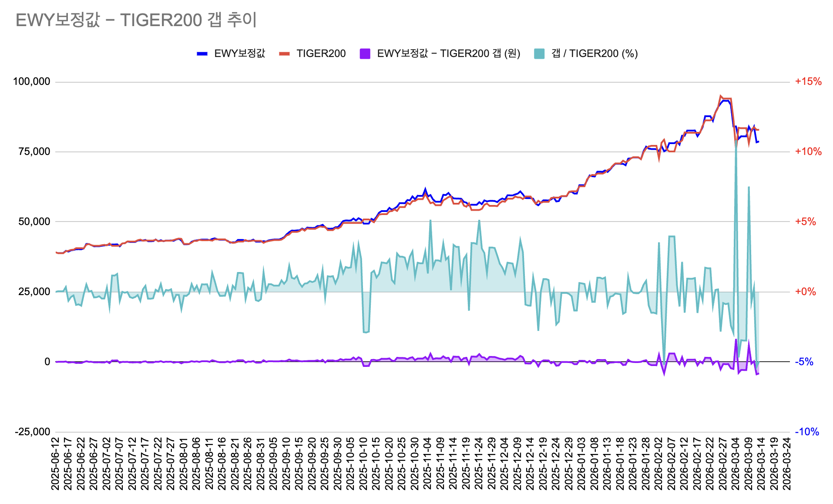Click the '-5%' right axis label
Viewport: 833px width, 504px height.
804,362
